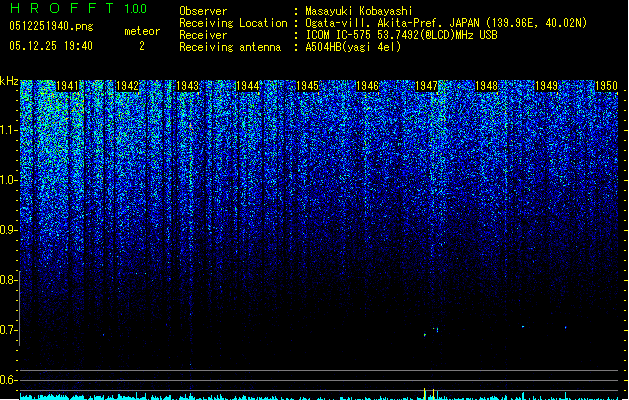This screenshot has width=629, height=400.
Task: Click the 1.1 frequency axis label
Action: tap(8, 130)
